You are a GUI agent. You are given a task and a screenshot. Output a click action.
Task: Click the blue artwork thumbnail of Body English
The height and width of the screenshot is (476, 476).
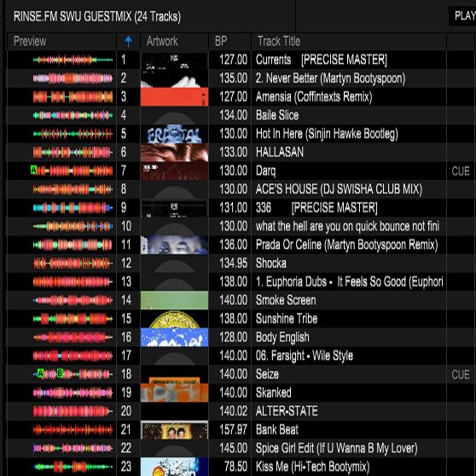175,337
